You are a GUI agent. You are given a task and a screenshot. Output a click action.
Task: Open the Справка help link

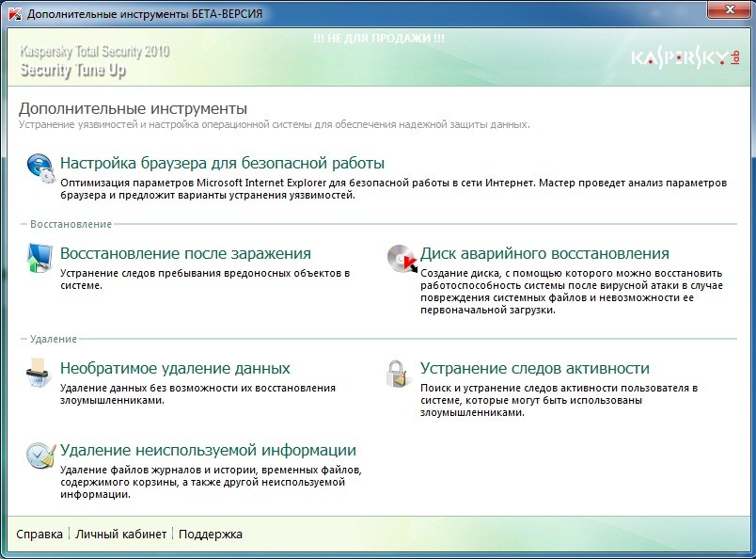coord(39,535)
